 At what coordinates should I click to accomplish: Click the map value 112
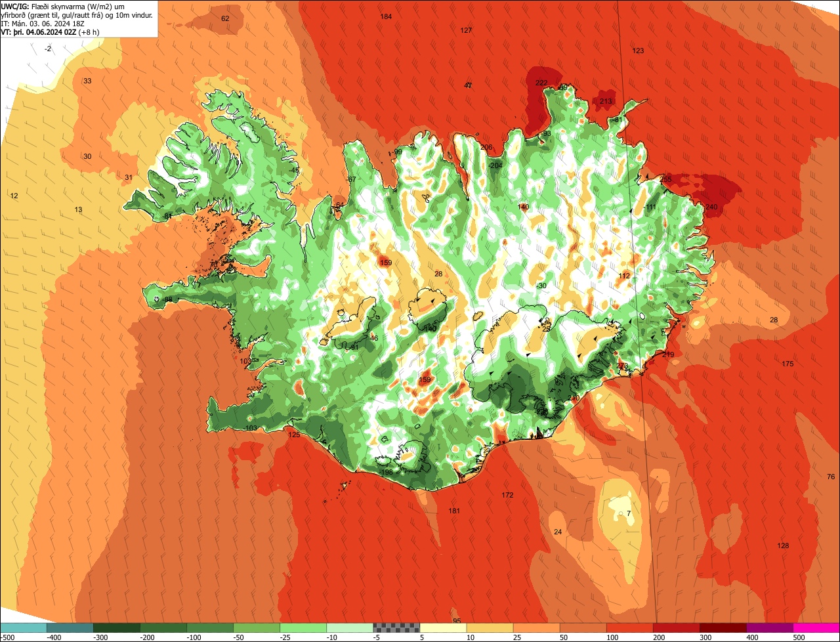[624, 276]
